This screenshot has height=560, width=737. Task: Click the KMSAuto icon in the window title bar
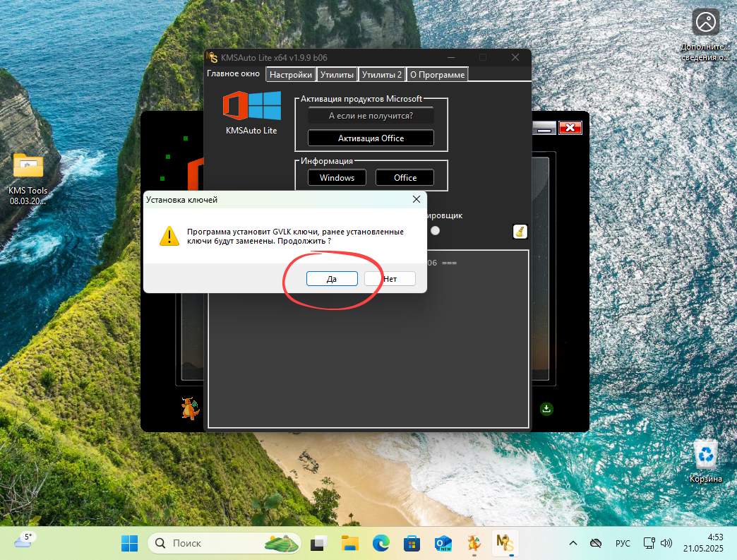[x=212, y=57]
